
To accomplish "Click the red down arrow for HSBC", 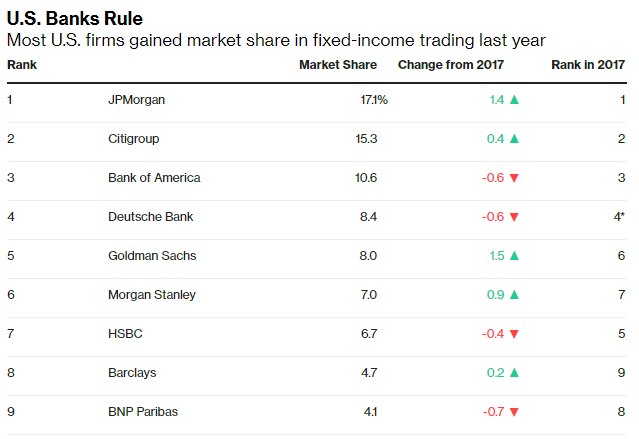I will (x=514, y=334).
